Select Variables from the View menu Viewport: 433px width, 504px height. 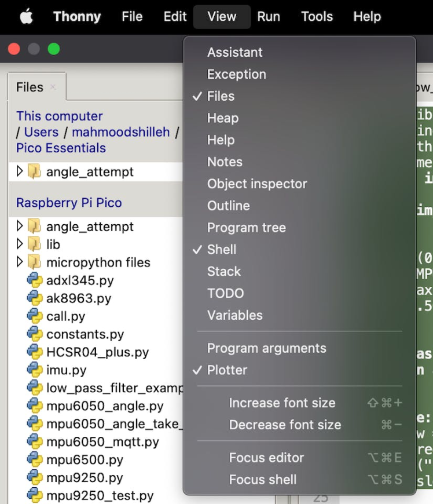click(x=234, y=316)
